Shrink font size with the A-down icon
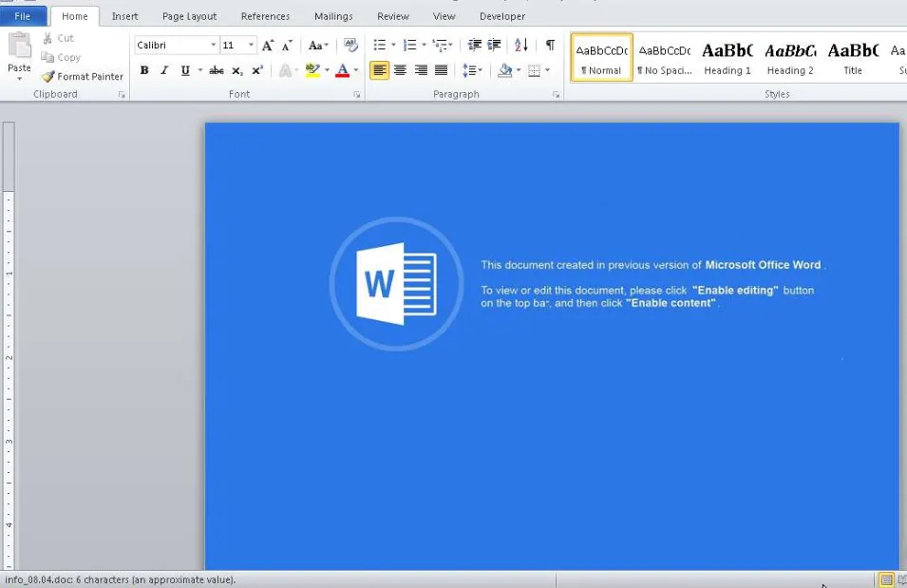The image size is (907, 588). point(287,46)
